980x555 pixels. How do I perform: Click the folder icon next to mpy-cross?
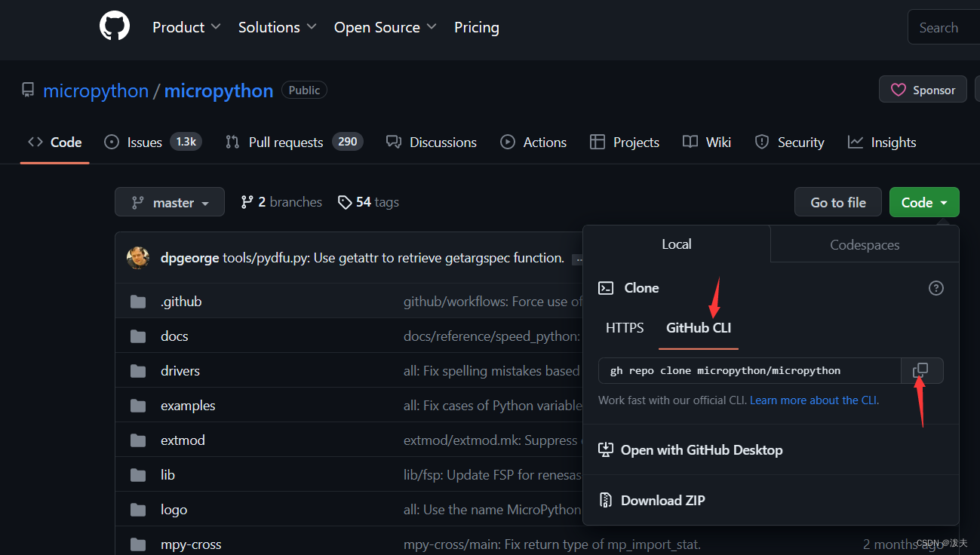click(138, 544)
